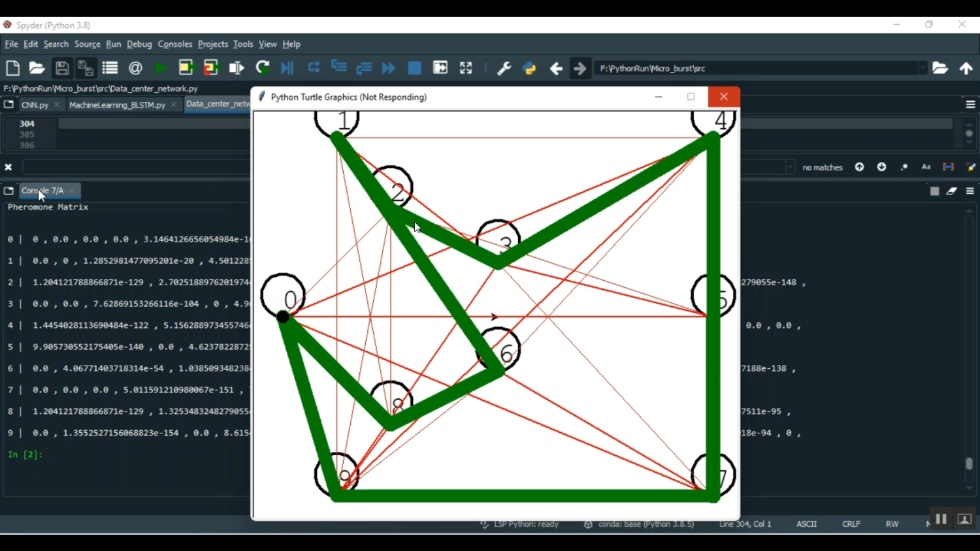Switch to the MachineLearning_BLSTM.py tab
Screen dimensions: 980x551
[x=117, y=104]
